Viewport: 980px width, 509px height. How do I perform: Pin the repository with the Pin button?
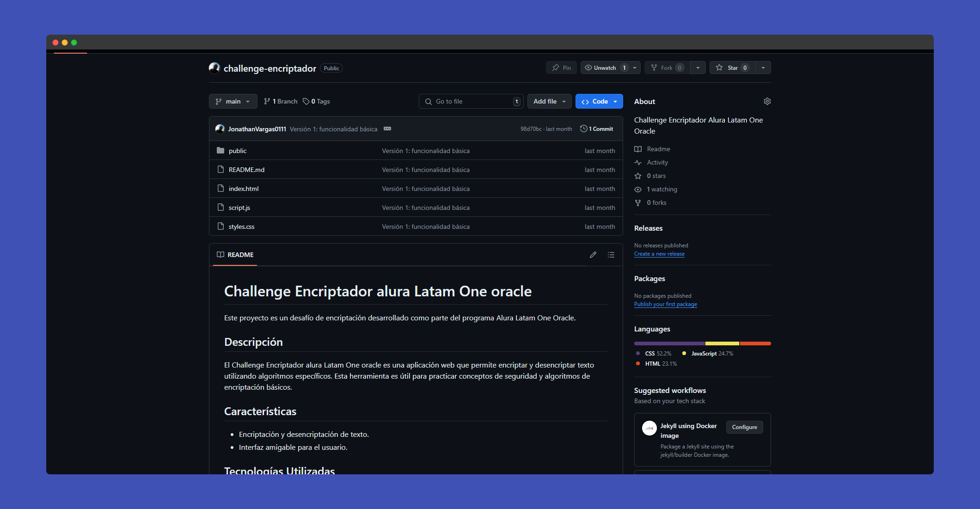pos(561,68)
